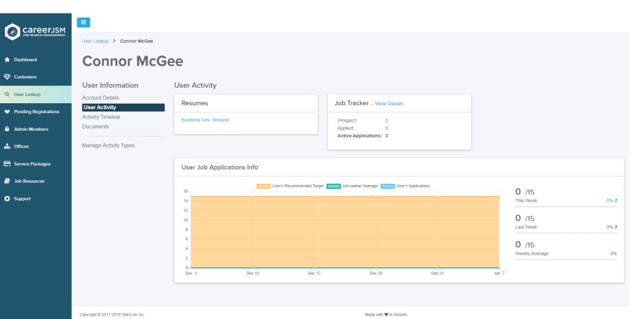This screenshot has width=644, height=319.
Task: Click Job Tracker View Details link
Action: [389, 104]
